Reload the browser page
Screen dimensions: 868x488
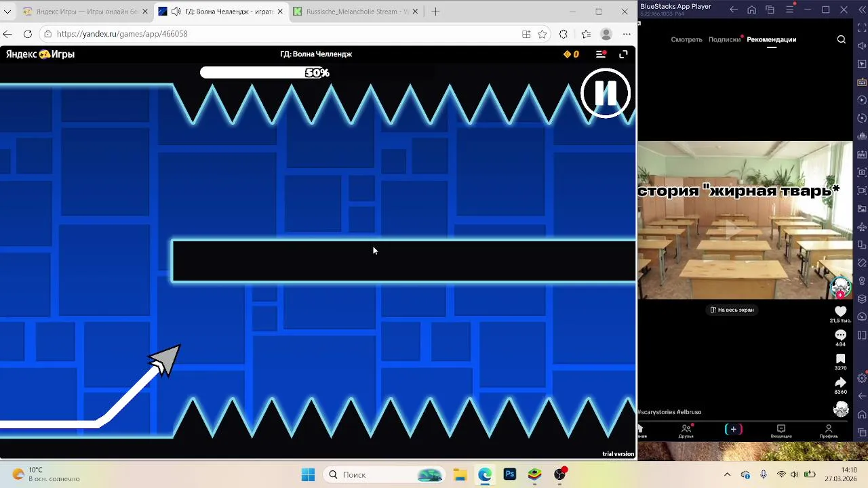(28, 34)
